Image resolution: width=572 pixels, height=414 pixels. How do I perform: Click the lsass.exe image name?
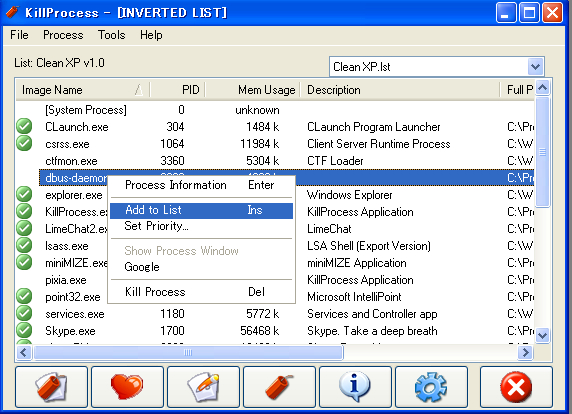point(66,246)
